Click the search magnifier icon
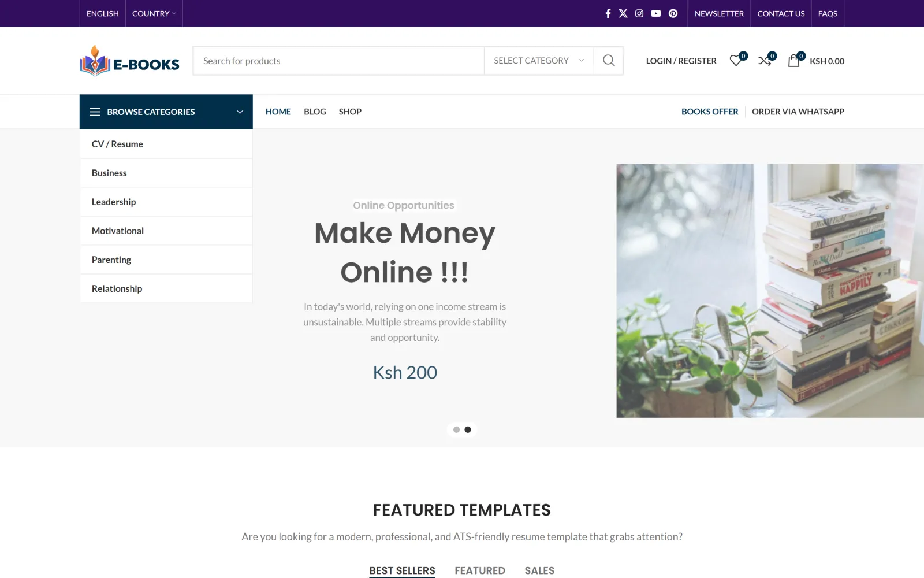This screenshot has height=578, width=924. coord(609,61)
